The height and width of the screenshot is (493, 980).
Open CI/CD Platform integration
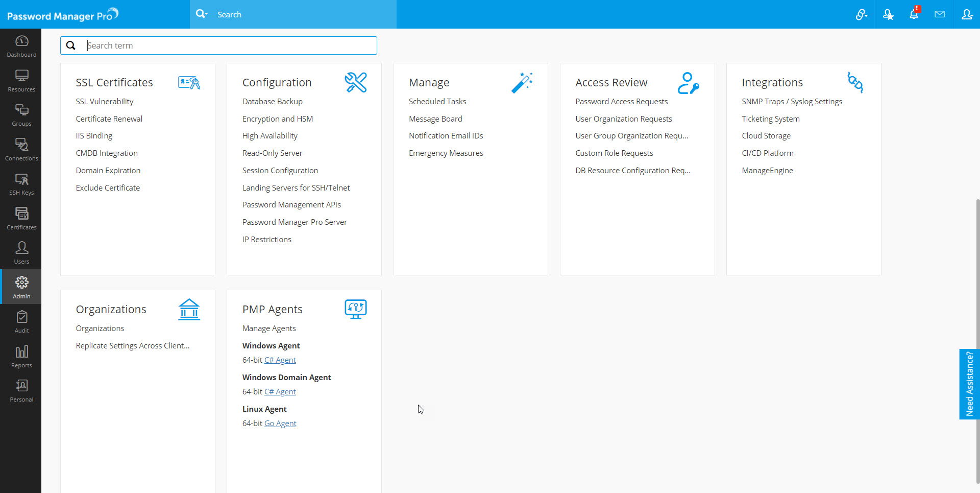point(768,153)
